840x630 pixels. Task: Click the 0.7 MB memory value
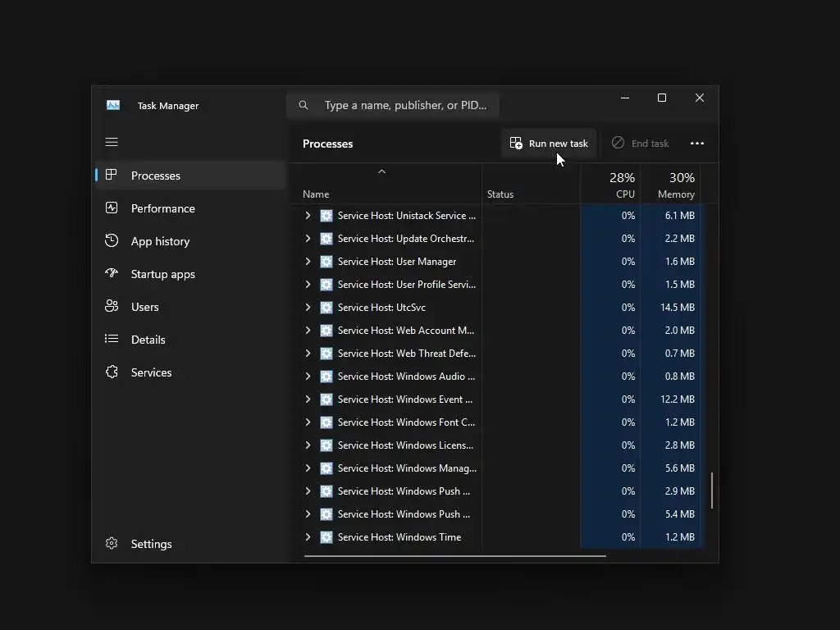679,354
